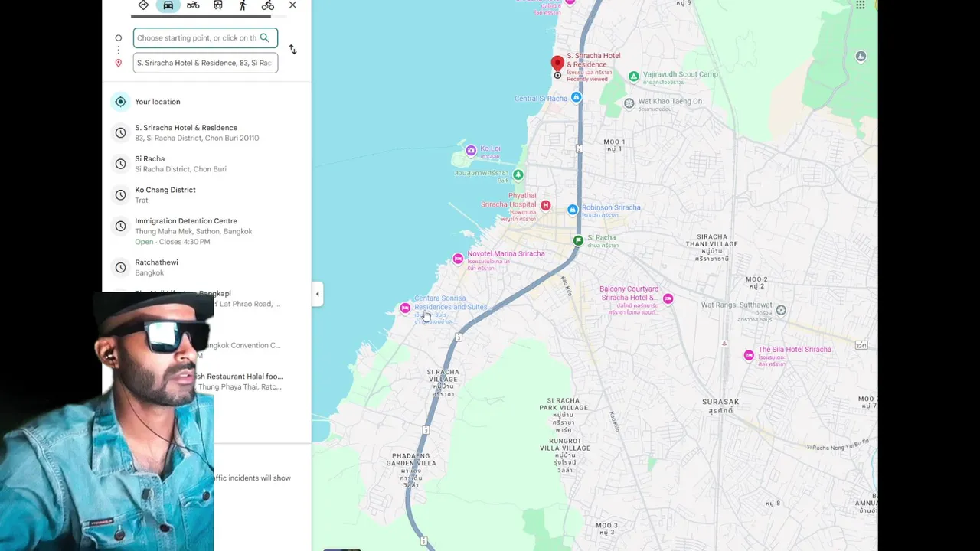Viewport: 980px width, 551px height.
Task: Reverse starting point and destination
Action: click(292, 50)
